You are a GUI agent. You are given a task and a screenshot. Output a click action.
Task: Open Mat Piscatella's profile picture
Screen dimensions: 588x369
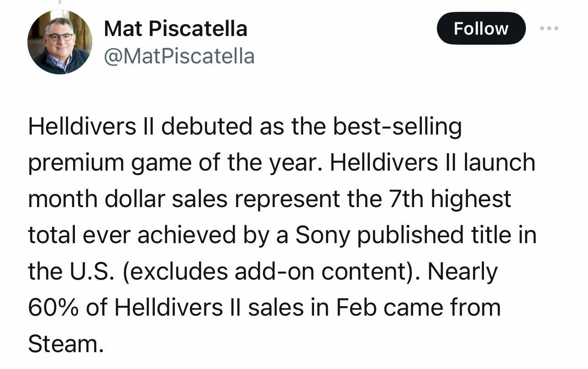[x=60, y=42]
